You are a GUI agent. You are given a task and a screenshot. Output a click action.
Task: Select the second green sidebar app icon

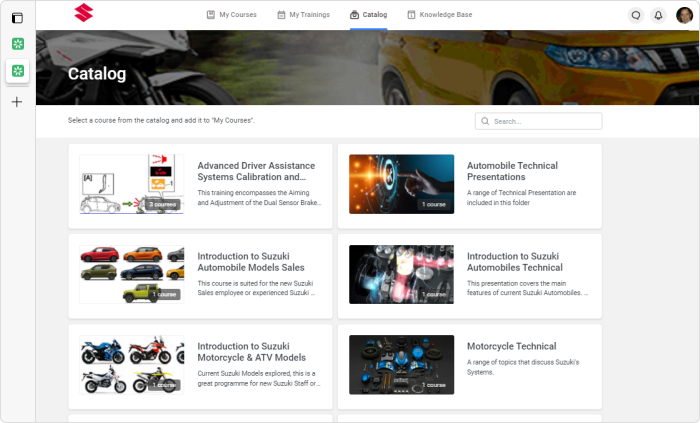click(x=17, y=70)
